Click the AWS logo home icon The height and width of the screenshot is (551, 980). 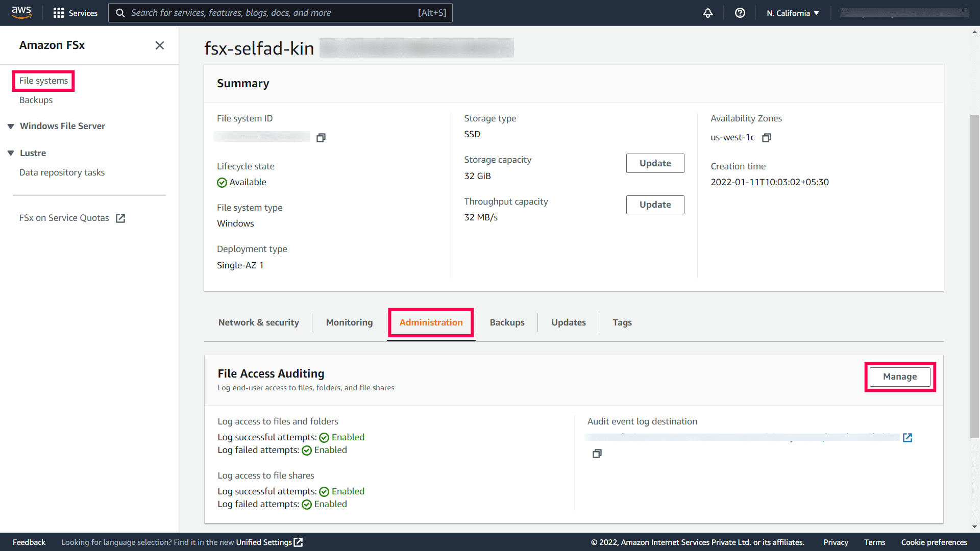point(21,12)
